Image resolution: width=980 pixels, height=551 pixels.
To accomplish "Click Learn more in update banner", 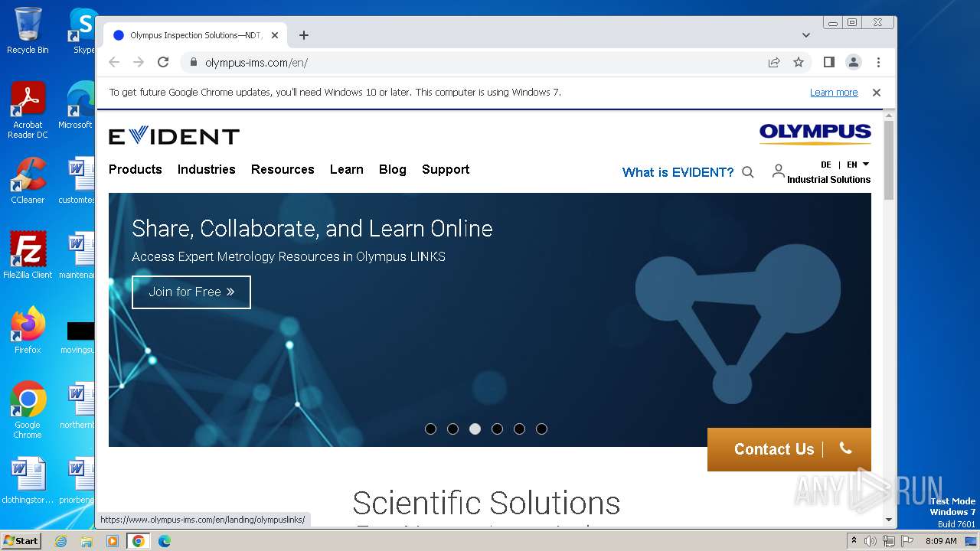I will click(834, 93).
